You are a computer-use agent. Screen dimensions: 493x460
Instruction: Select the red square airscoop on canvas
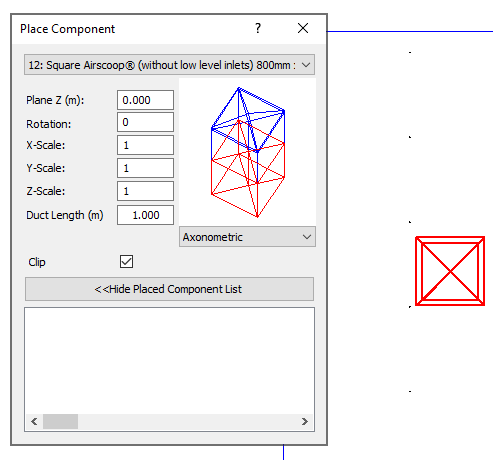450,271
